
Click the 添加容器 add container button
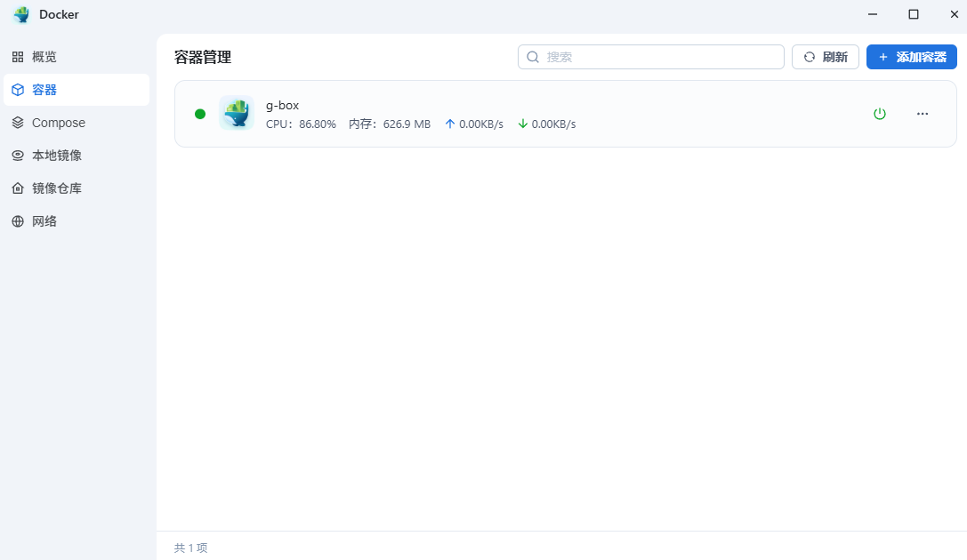coord(912,57)
